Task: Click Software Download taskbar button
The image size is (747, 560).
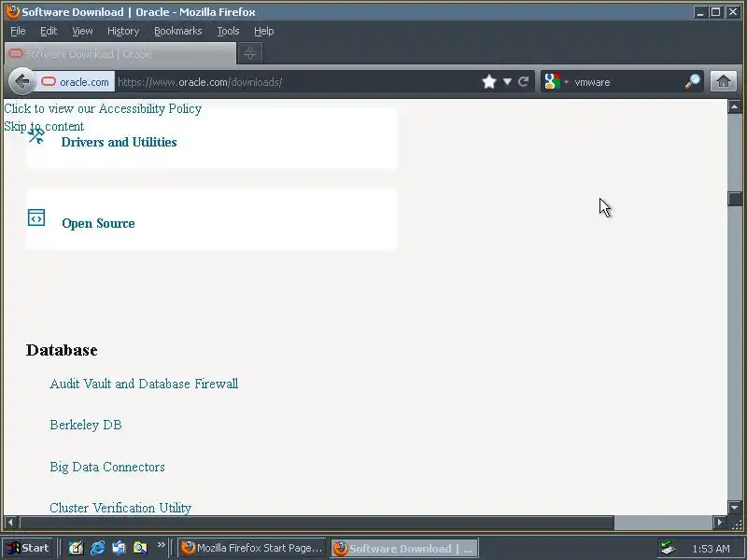Action: coord(404,548)
